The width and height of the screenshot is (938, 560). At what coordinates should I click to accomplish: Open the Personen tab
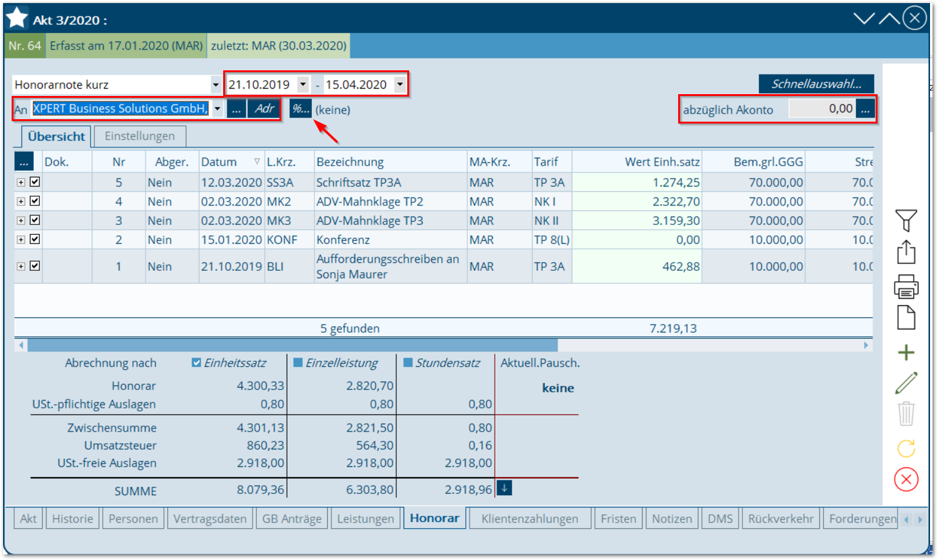coord(133,518)
